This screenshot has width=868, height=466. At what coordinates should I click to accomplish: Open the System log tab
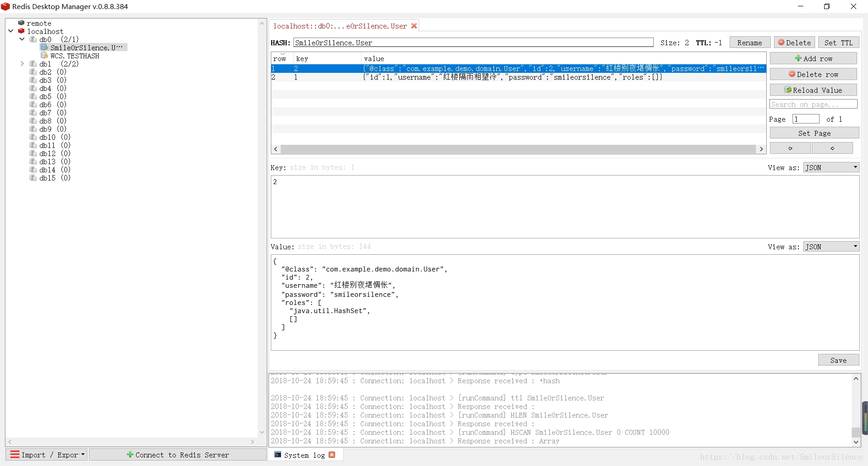coord(305,455)
